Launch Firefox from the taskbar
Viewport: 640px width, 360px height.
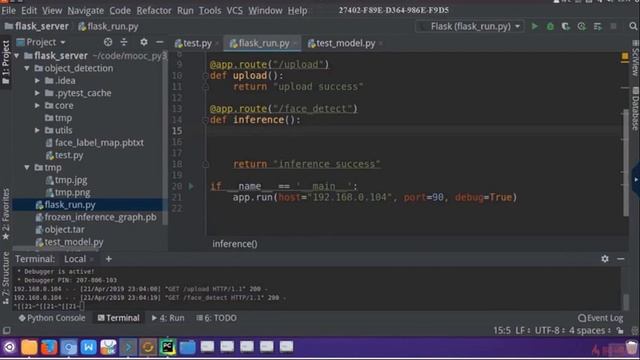[49, 347]
